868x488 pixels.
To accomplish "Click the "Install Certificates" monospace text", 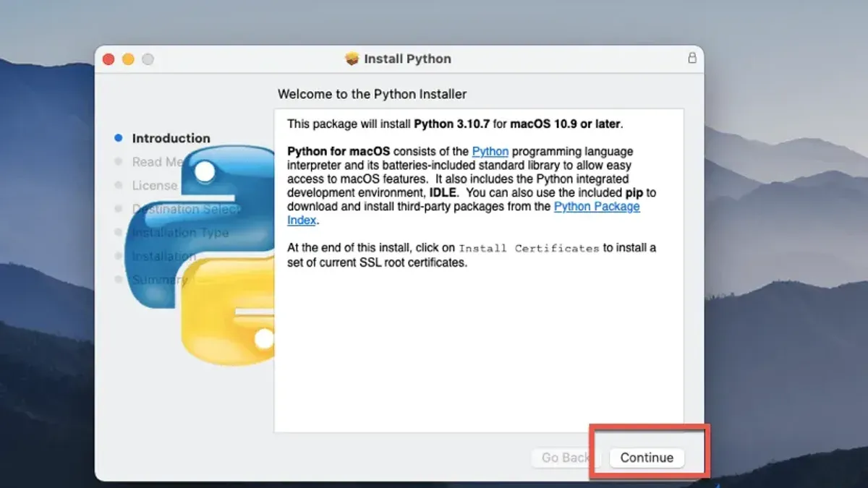I will tap(529, 248).
